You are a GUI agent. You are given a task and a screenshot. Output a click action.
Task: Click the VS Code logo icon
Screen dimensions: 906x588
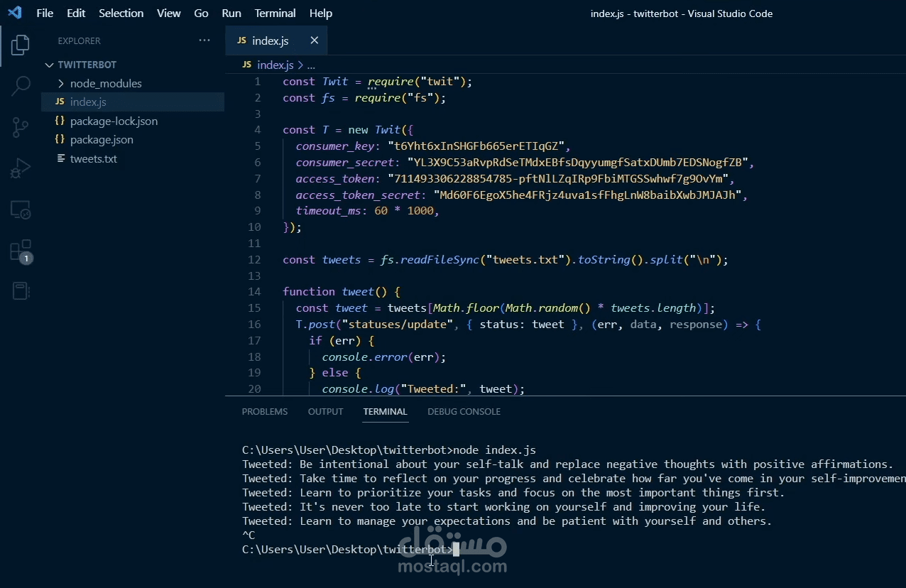[15, 13]
